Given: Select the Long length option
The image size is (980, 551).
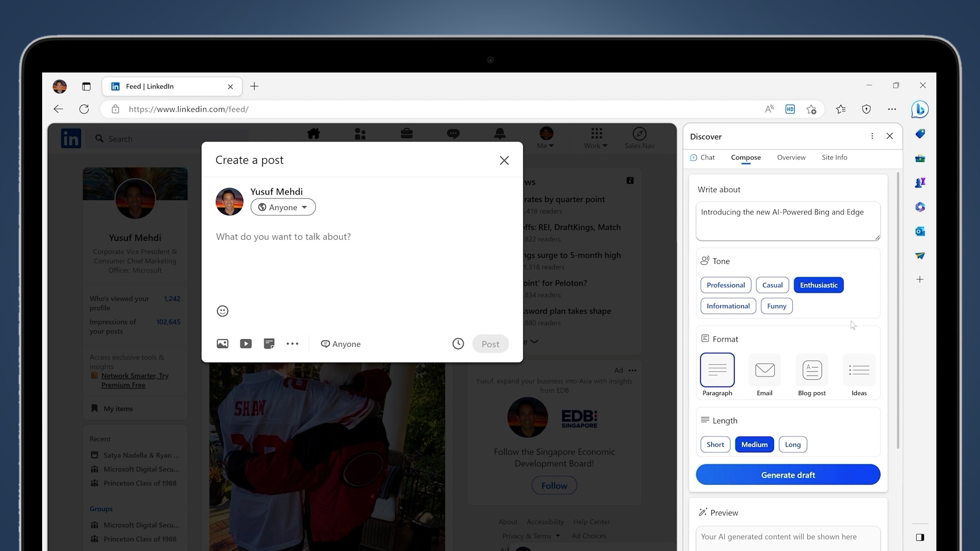Looking at the screenshot, I should coord(792,443).
